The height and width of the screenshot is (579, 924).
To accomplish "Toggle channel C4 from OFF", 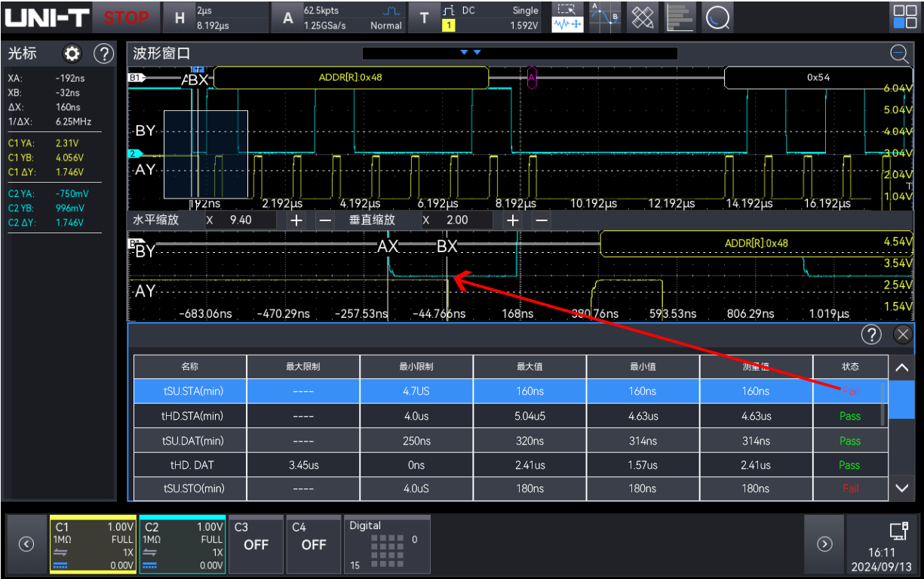I will [x=314, y=544].
